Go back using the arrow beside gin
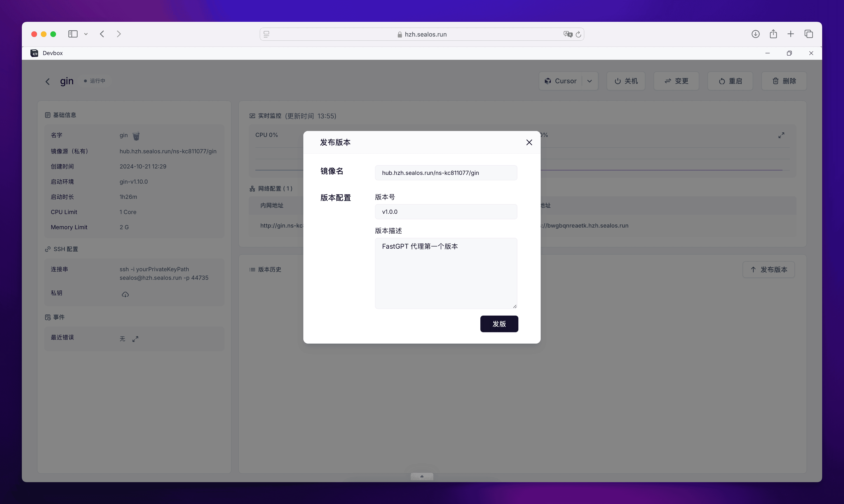 (x=47, y=82)
